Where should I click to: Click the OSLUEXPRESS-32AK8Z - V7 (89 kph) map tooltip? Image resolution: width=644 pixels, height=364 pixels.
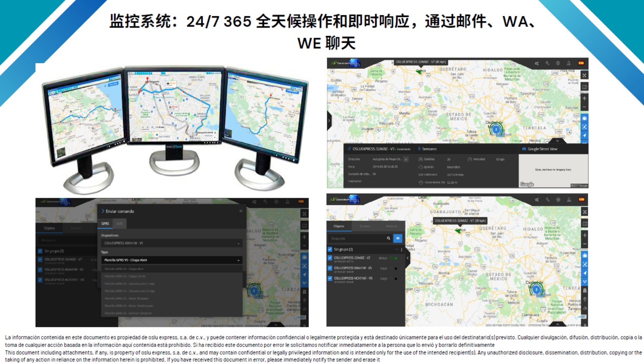click(460, 221)
